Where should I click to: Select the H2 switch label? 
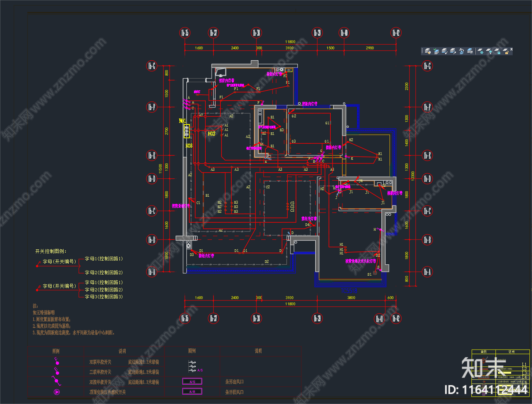(322, 189)
